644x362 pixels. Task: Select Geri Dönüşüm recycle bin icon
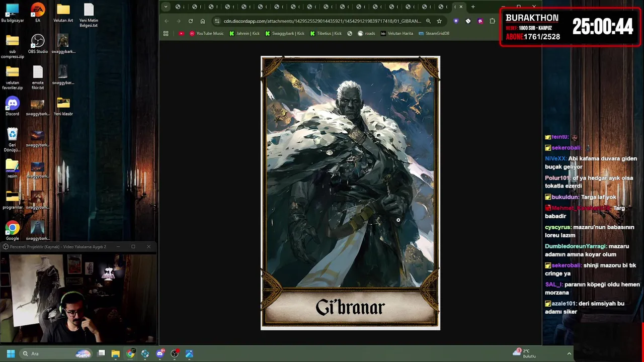(13, 140)
